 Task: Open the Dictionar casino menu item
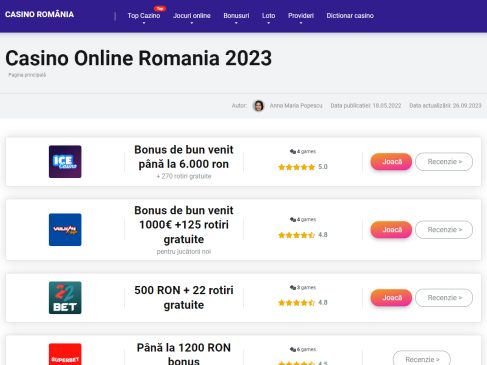click(350, 16)
